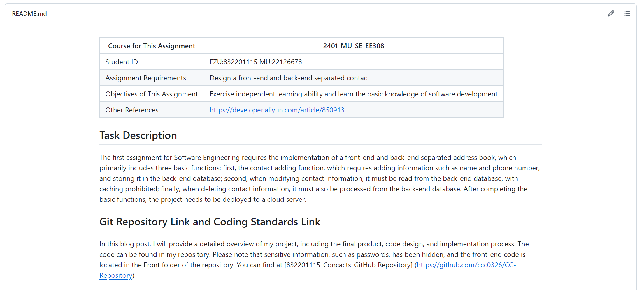Viewport: 644px width, 290px height.
Task: Click the wrapped "Repository" link text
Action: point(116,275)
